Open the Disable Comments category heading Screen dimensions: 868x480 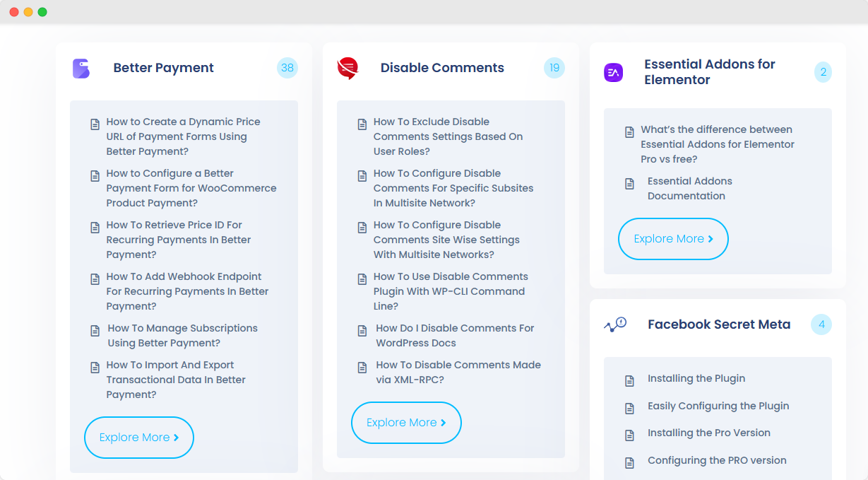pos(442,68)
